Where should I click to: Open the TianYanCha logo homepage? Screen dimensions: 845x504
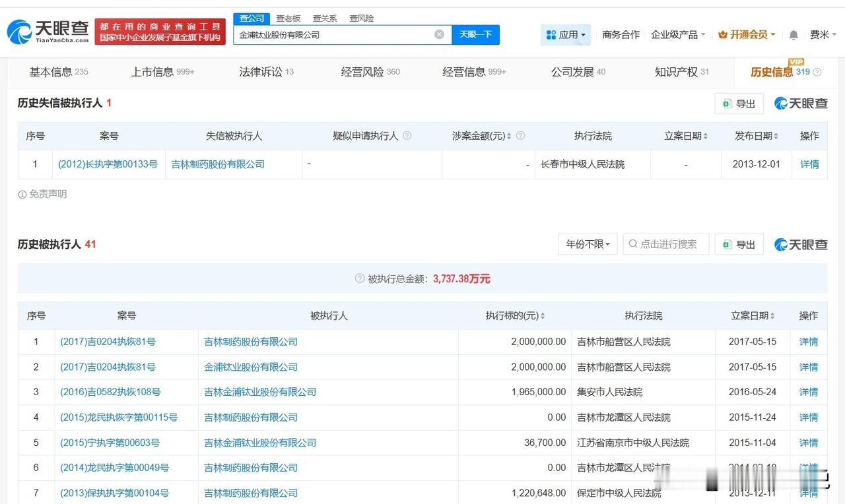click(48, 31)
